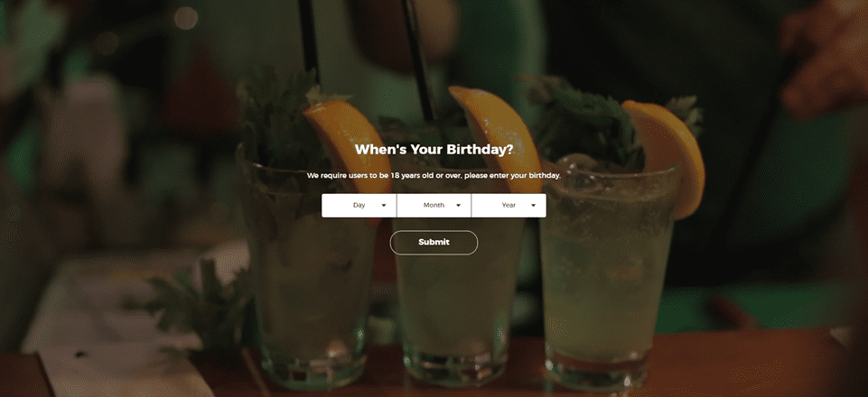This screenshot has height=397, width=868.
Task: Click the arrow icon beside Day
Action: point(384,205)
